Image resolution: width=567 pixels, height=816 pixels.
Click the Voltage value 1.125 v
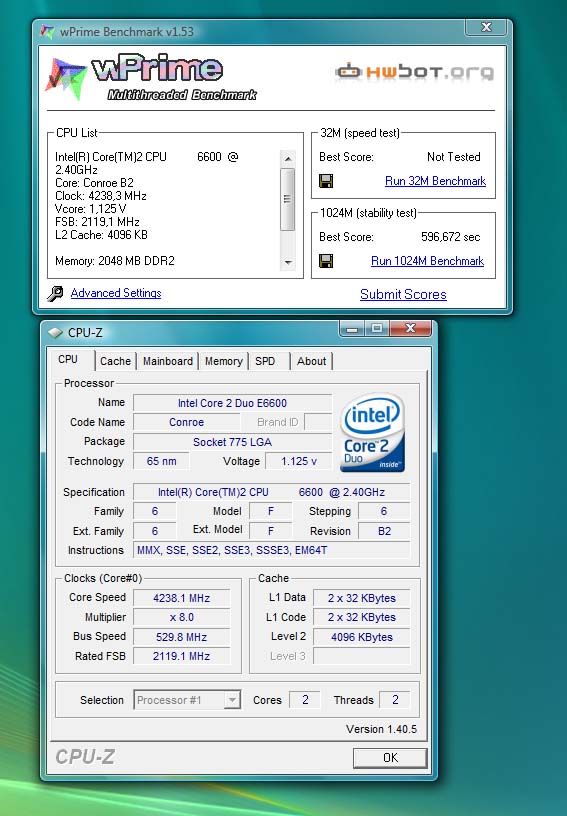pyautogui.click(x=299, y=461)
